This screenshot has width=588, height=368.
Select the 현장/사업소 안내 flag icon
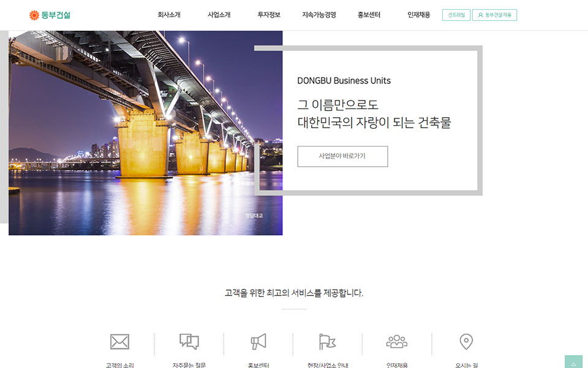[327, 342]
